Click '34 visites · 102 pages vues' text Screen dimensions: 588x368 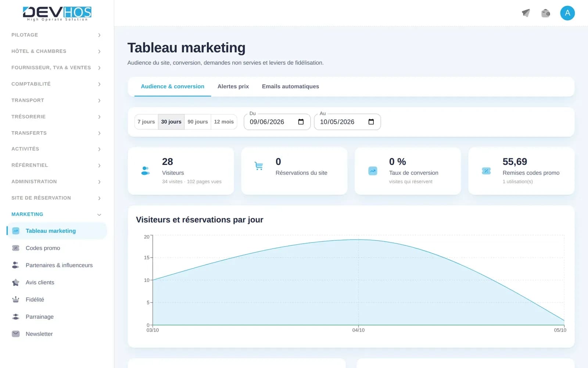[192, 181]
